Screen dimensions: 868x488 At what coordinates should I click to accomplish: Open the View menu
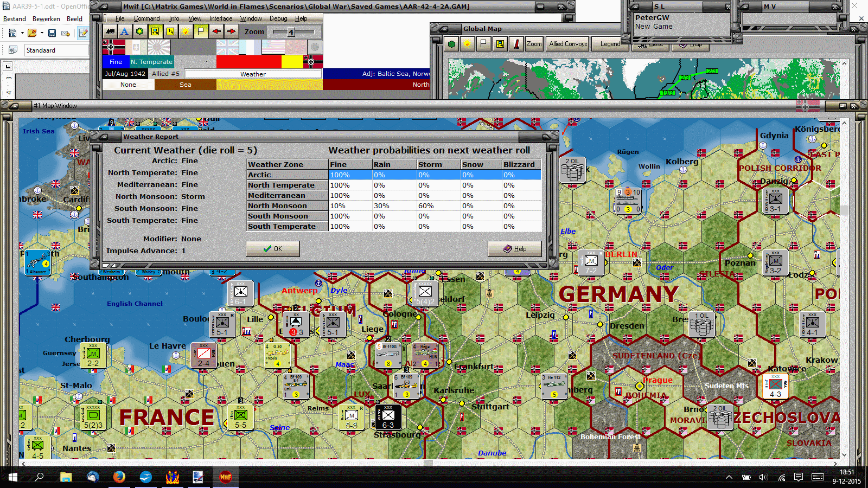click(195, 18)
